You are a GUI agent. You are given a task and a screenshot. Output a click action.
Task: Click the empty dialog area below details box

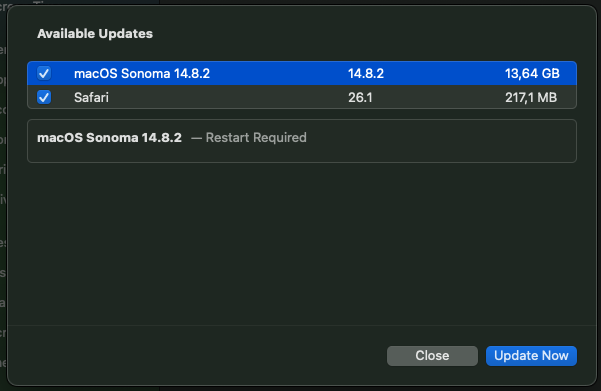click(302, 243)
